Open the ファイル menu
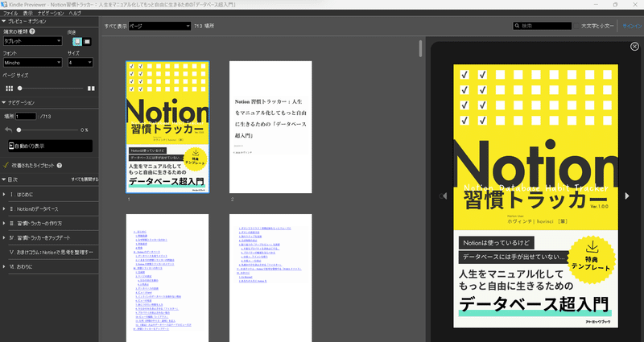This screenshot has width=644, height=342. tap(10, 13)
